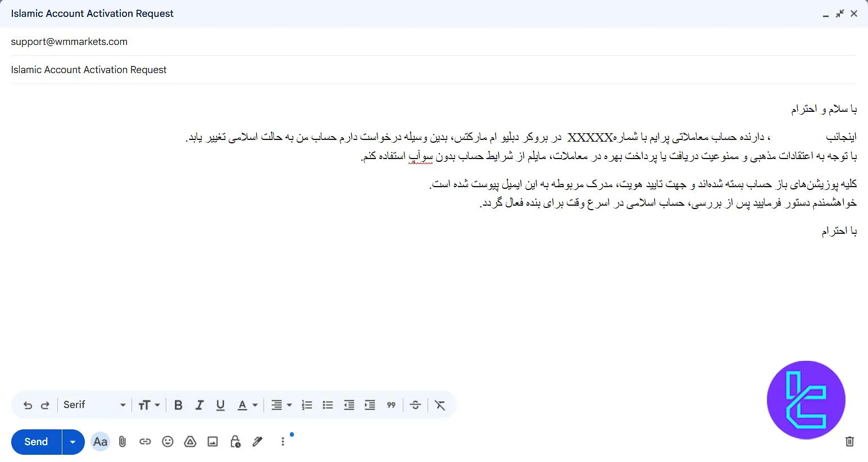Toggle bold formatting

178,405
